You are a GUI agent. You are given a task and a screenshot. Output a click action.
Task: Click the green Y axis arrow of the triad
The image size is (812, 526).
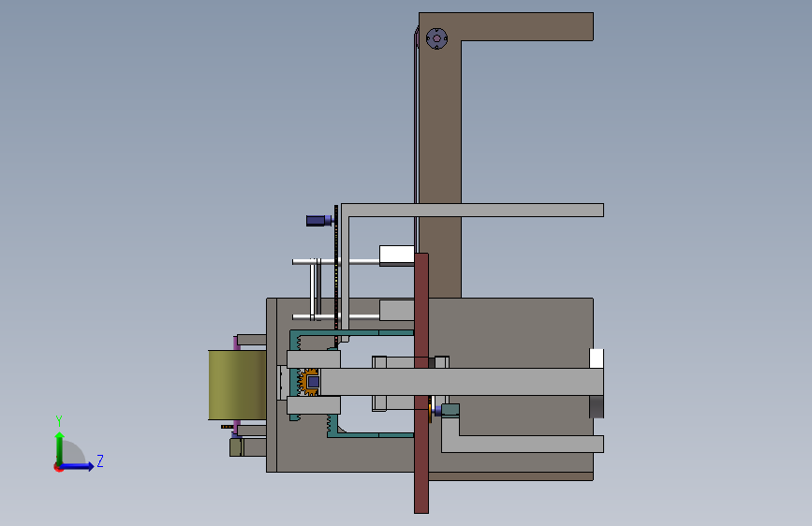(x=59, y=447)
